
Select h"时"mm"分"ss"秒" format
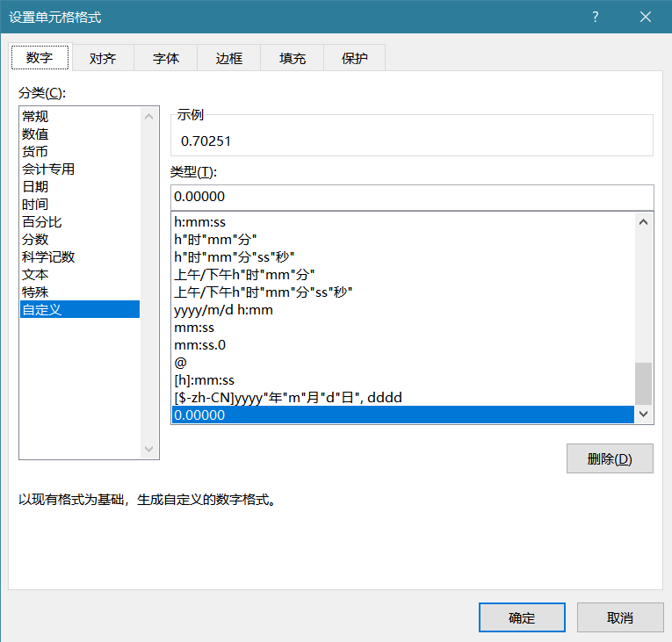(x=403, y=257)
